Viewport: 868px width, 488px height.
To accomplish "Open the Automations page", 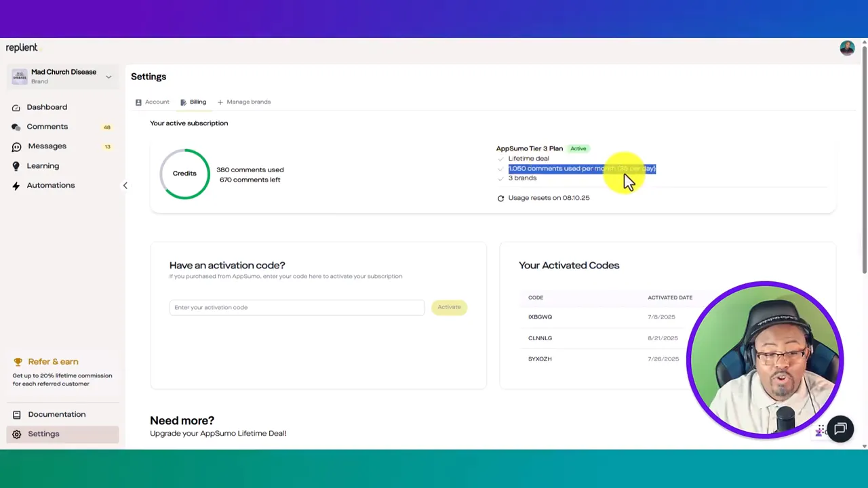I will click(51, 185).
